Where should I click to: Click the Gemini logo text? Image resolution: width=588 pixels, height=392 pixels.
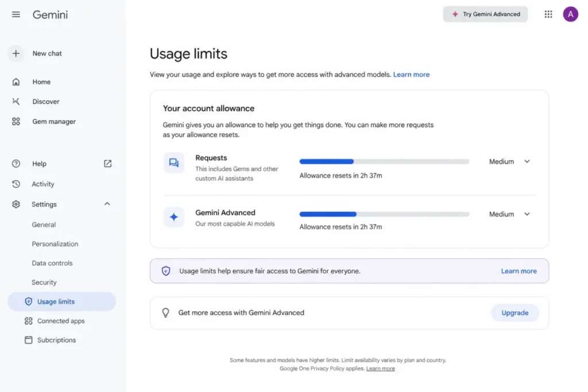coord(51,14)
